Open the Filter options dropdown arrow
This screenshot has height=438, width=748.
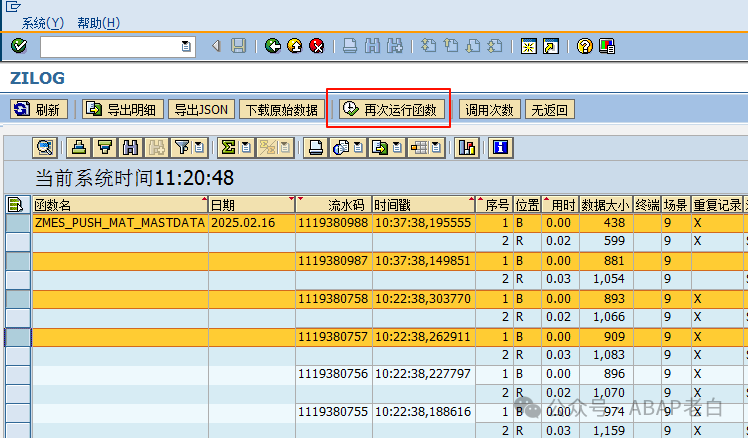point(199,148)
